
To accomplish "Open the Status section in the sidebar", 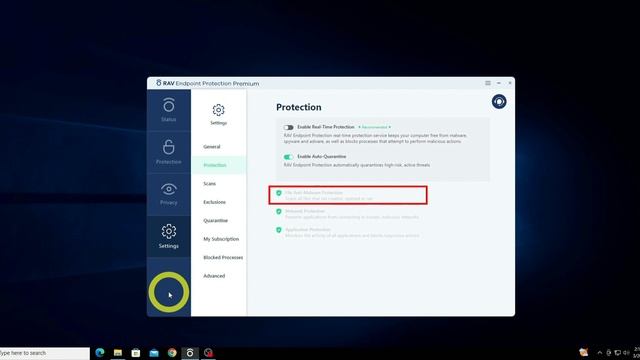I will (x=169, y=110).
